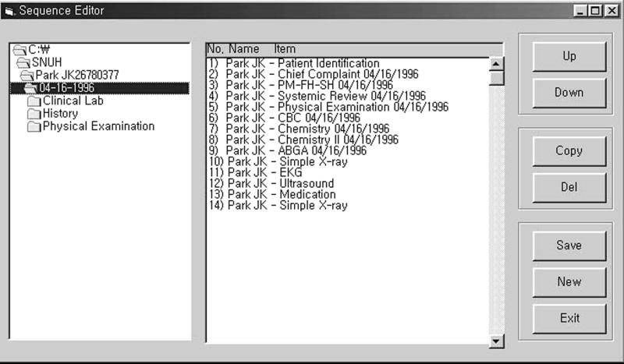Click the Physical Examination folder icon
Image resolution: width=624 pixels, height=364 pixels.
click(34, 126)
